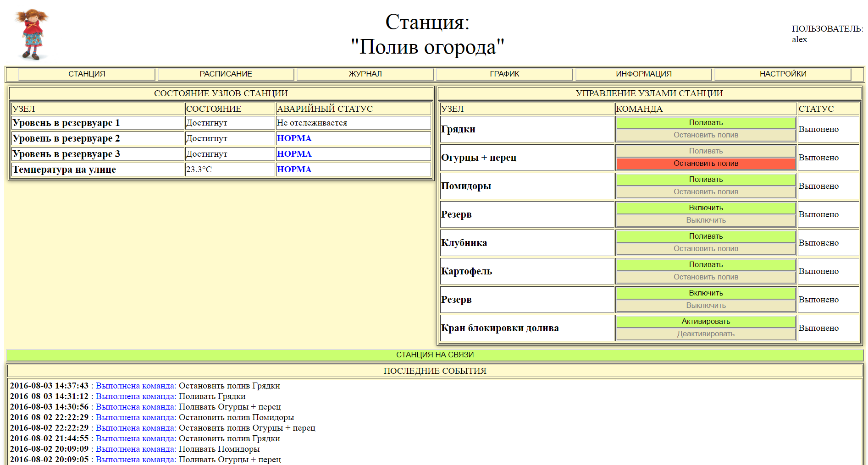
Task: Click the topmost Выполнена команда event link
Action: (x=136, y=386)
